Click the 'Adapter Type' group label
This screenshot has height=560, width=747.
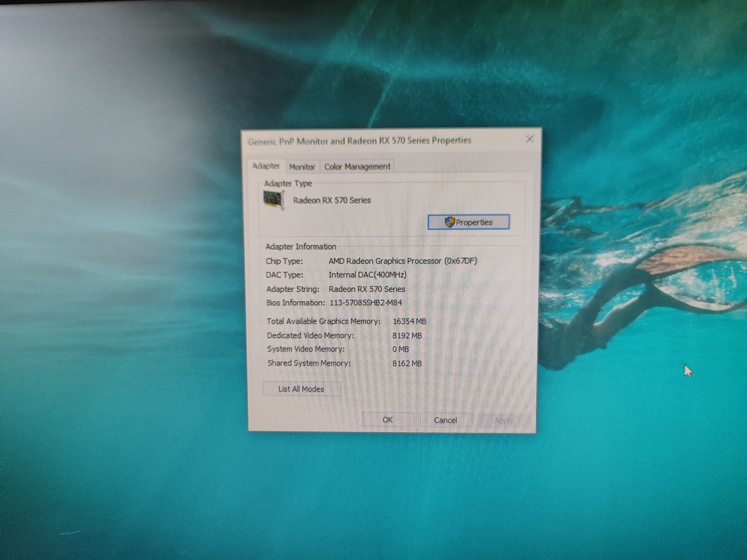point(288,184)
